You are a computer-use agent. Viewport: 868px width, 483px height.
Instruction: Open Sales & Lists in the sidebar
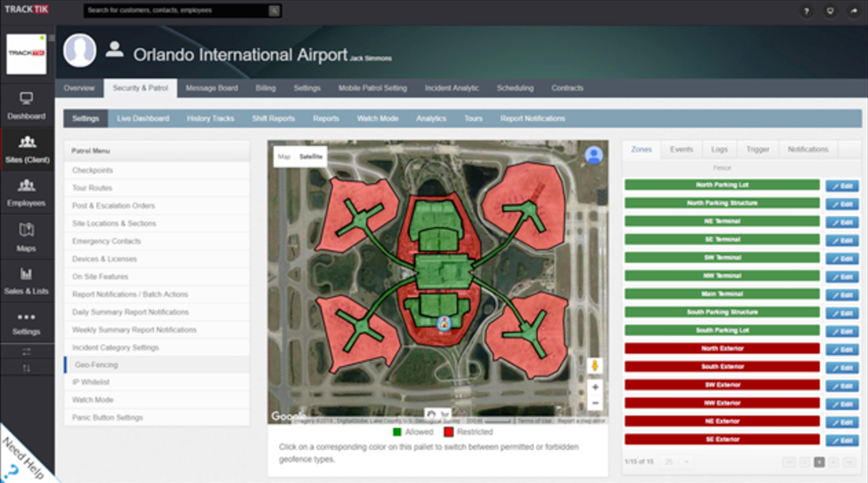27,281
